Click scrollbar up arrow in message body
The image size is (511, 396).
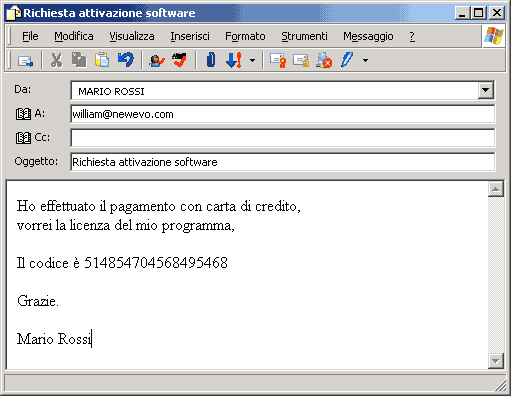(496, 189)
